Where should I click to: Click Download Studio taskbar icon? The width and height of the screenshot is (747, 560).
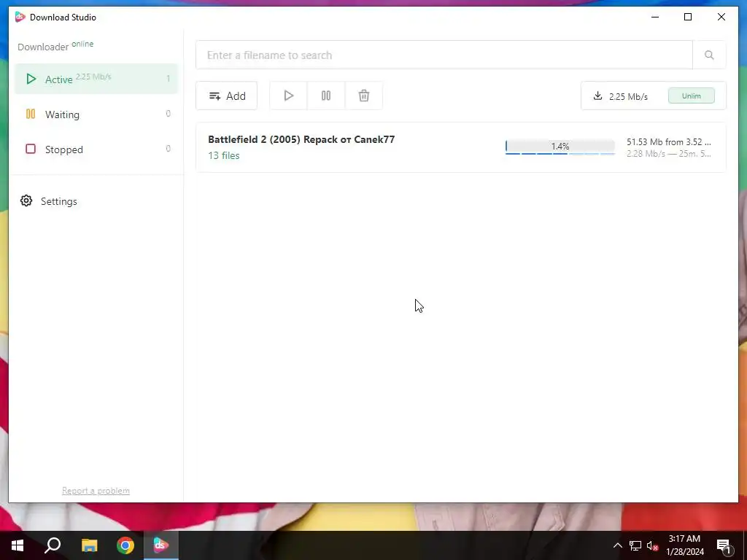point(161,545)
